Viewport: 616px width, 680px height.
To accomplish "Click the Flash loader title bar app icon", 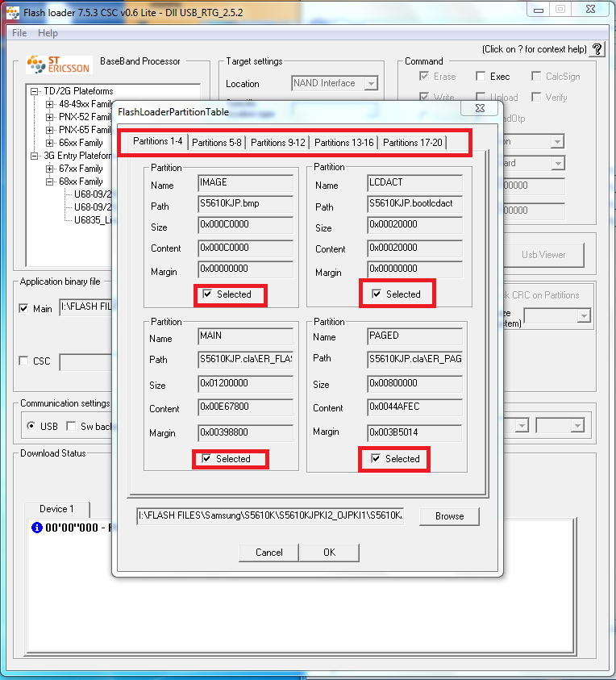I will [x=13, y=13].
